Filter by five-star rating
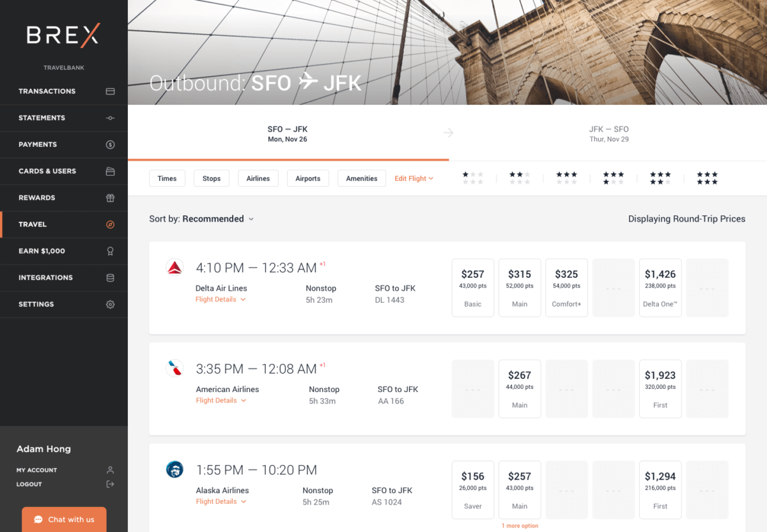Screen dimensions: 767x532 coord(660,178)
